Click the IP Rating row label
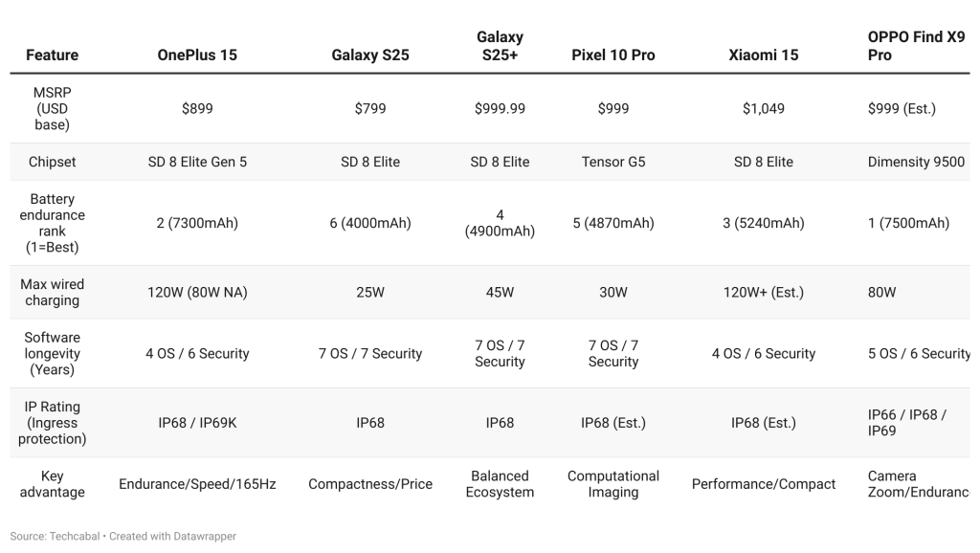980x553 pixels. pos(52,422)
